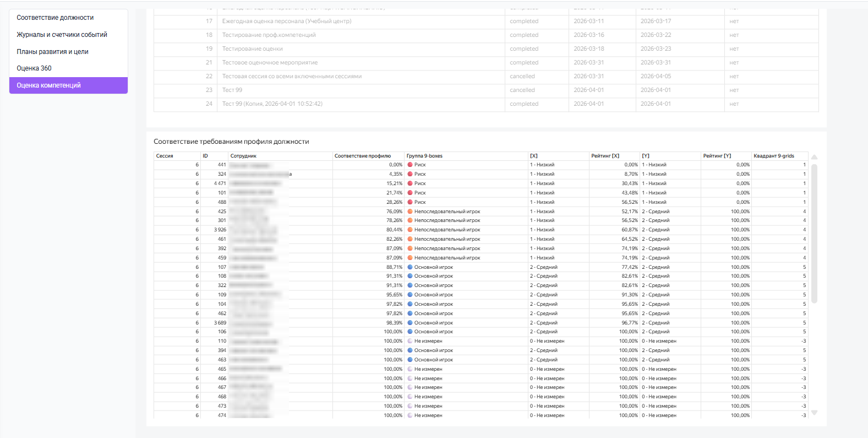
Task: Click the blue dot in the ID 3689 row
Action: 410,323
